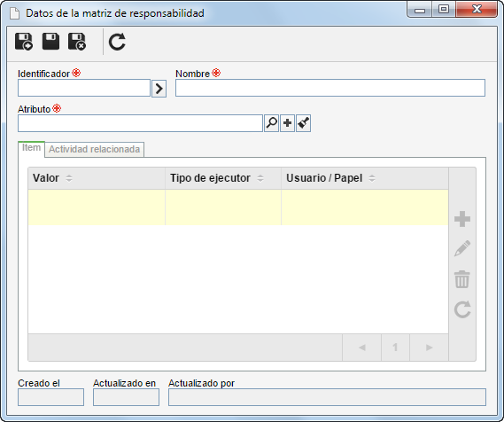504x422 pixels.
Task: Click the Tipo de ejecutor header text
Action: click(x=210, y=178)
